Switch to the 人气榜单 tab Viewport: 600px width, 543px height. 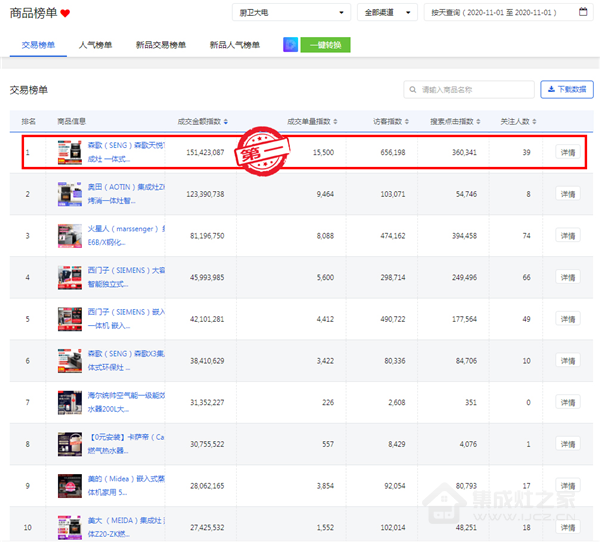coord(95,45)
